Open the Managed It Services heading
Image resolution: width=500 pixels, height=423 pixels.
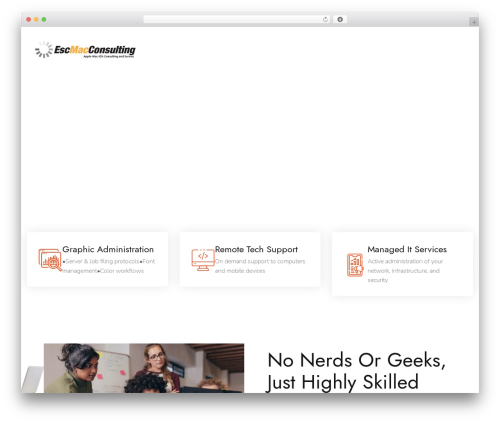pos(407,249)
